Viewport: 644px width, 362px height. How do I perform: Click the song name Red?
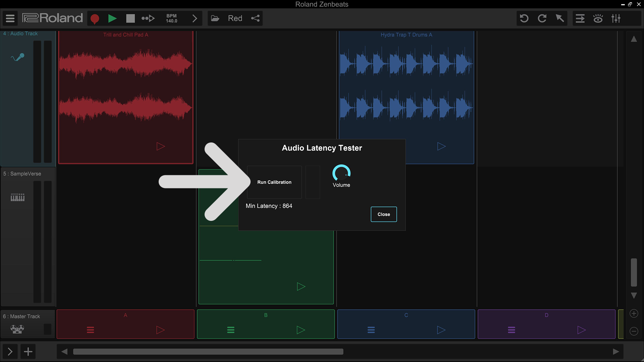pyautogui.click(x=235, y=18)
